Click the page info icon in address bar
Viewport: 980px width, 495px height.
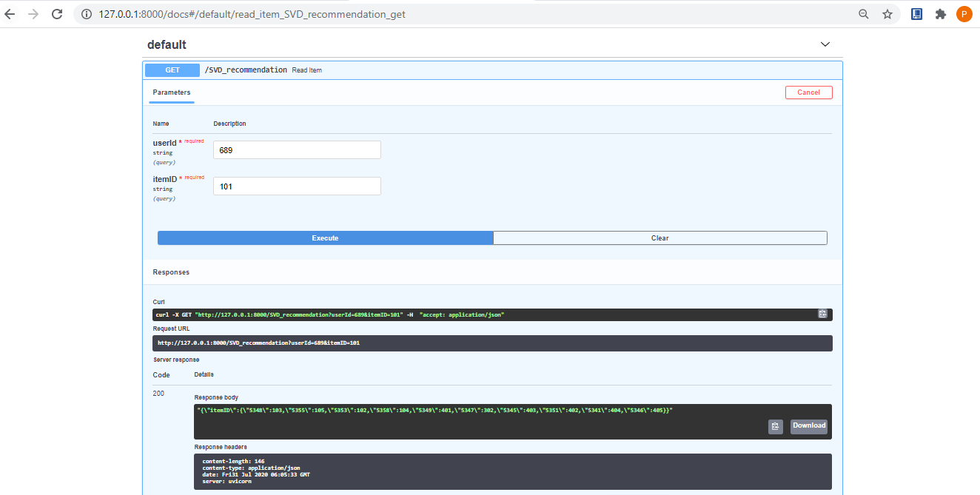click(87, 13)
